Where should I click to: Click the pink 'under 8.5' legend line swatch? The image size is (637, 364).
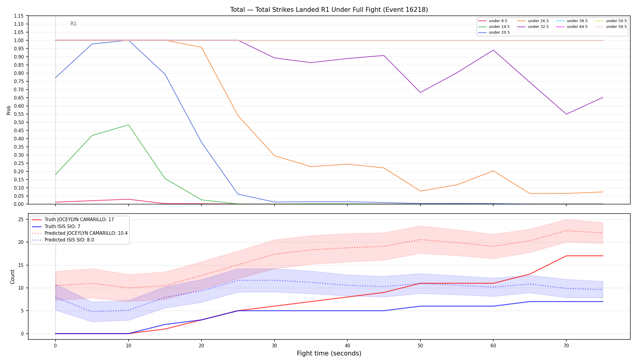[x=482, y=21]
